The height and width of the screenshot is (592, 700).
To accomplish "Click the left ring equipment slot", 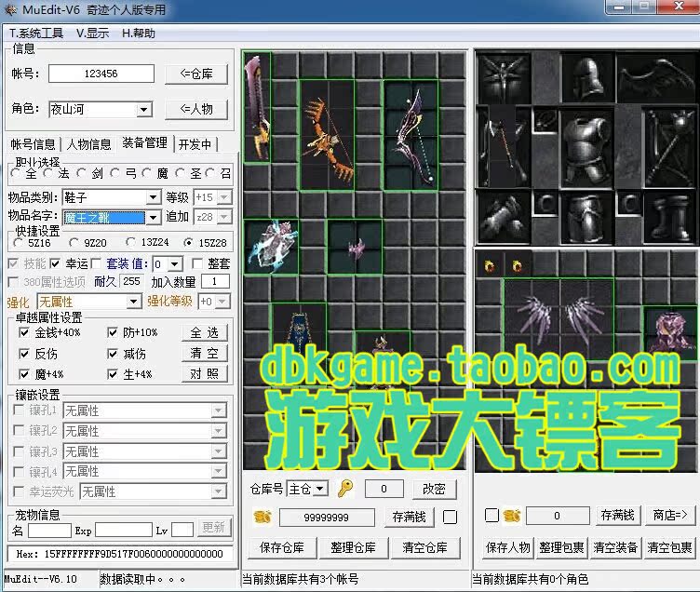I will click(x=545, y=205).
